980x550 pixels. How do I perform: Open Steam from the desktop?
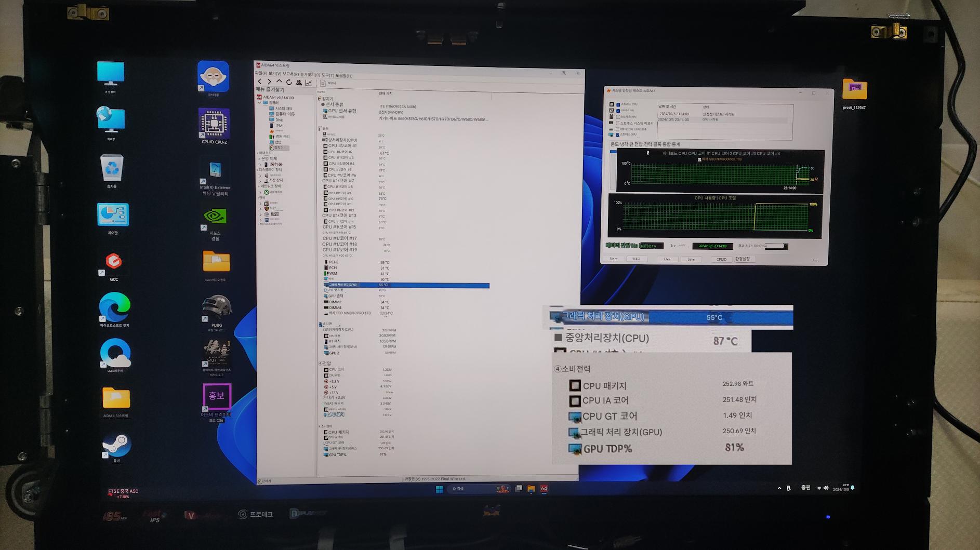116,446
